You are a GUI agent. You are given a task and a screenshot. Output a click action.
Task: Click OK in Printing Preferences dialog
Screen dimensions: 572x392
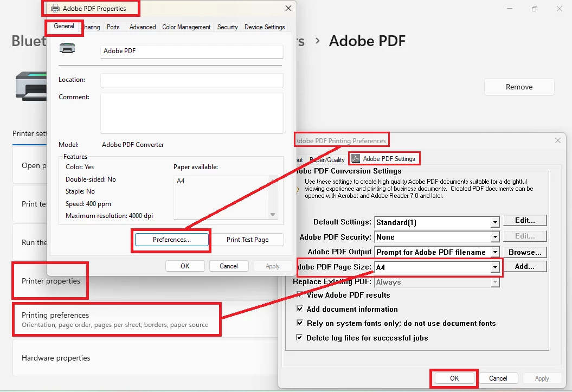454,378
